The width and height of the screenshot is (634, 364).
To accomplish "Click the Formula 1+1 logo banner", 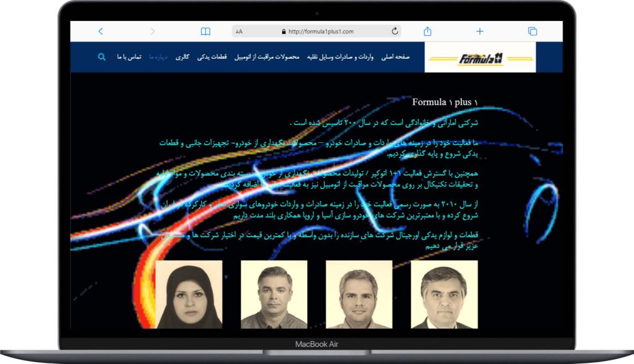I will click(x=480, y=58).
